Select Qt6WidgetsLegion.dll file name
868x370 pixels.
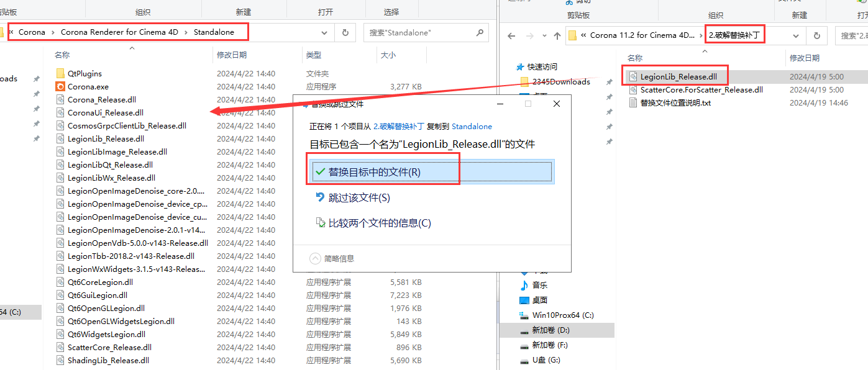tap(107, 334)
